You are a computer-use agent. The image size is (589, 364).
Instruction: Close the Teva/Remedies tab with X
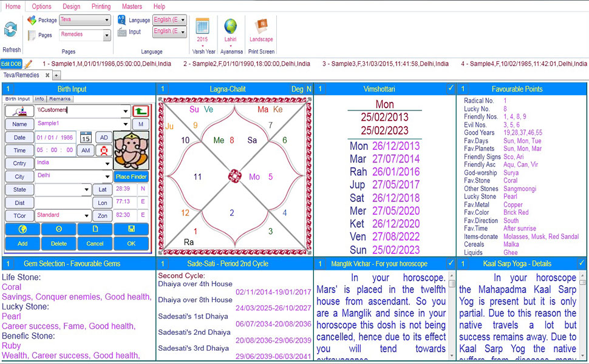pos(47,75)
